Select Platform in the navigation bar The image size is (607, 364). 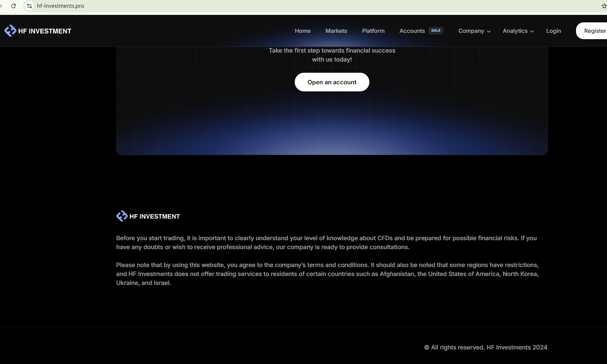click(x=373, y=31)
